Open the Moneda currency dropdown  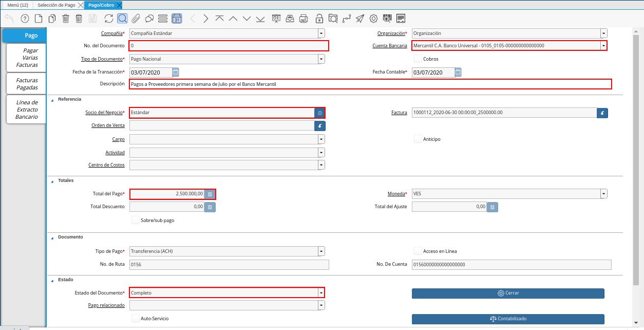[x=603, y=194]
